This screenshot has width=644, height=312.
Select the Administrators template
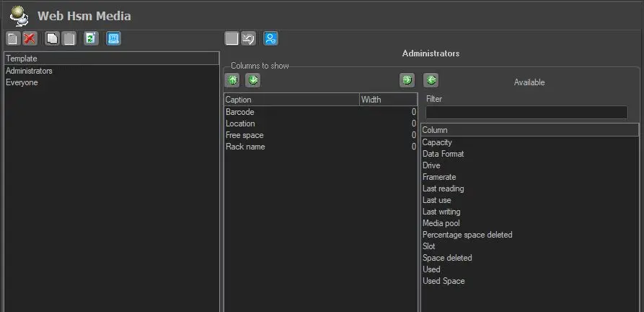(29, 71)
